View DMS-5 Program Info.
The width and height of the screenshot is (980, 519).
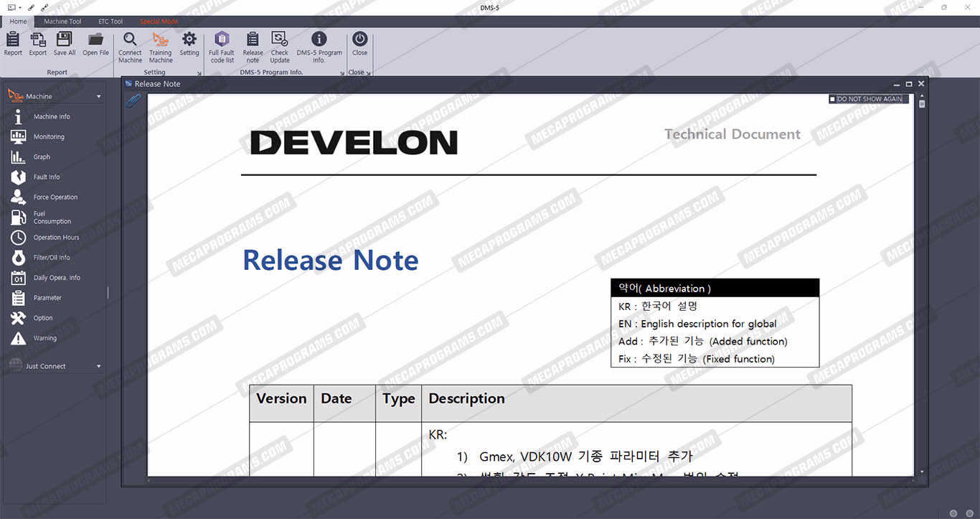point(319,47)
